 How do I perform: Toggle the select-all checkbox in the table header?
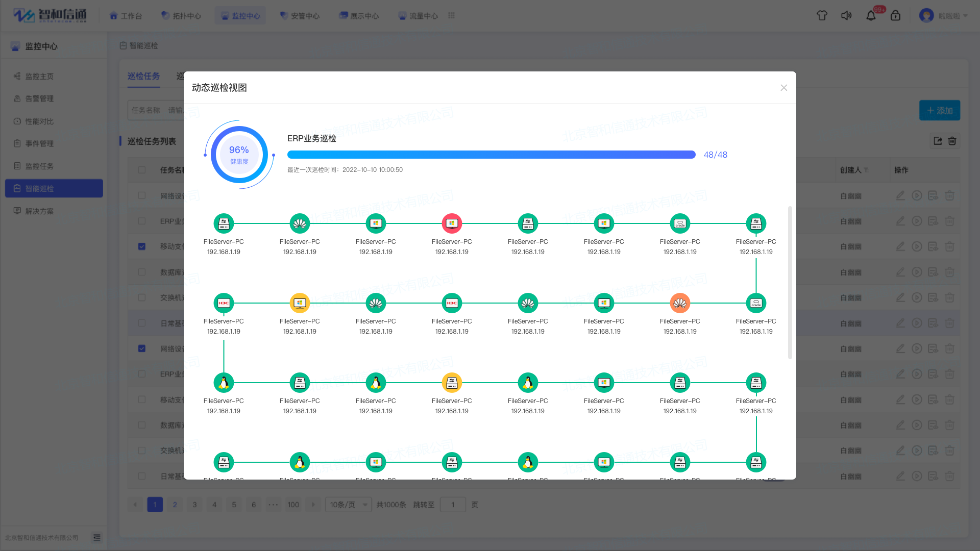point(142,170)
